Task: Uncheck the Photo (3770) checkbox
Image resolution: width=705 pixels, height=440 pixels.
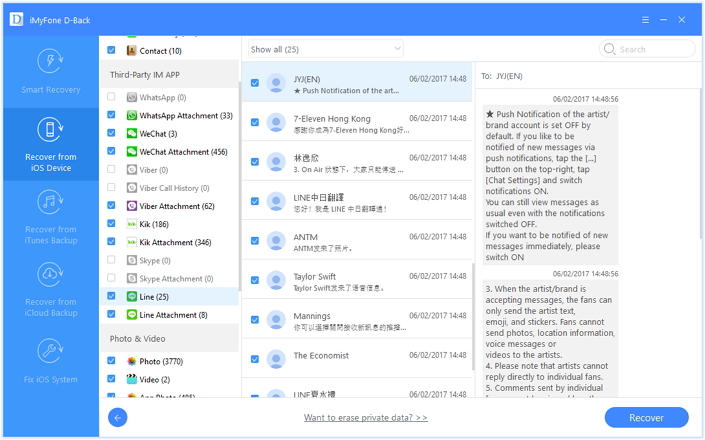Action: [111, 360]
